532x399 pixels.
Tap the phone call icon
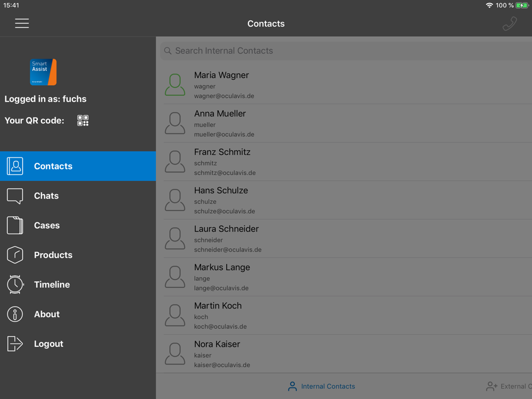pyautogui.click(x=510, y=24)
